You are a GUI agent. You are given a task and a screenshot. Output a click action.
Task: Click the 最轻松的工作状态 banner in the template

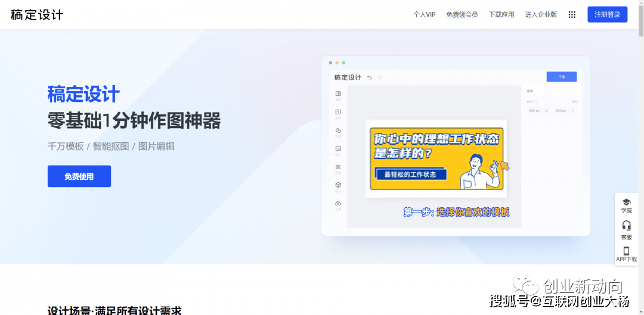tap(410, 174)
